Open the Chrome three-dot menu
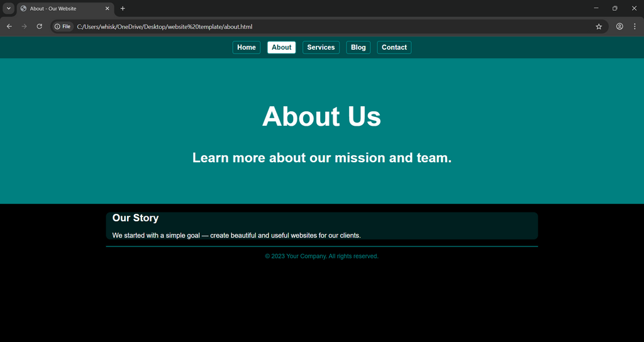This screenshot has height=342, width=644. (635, 26)
